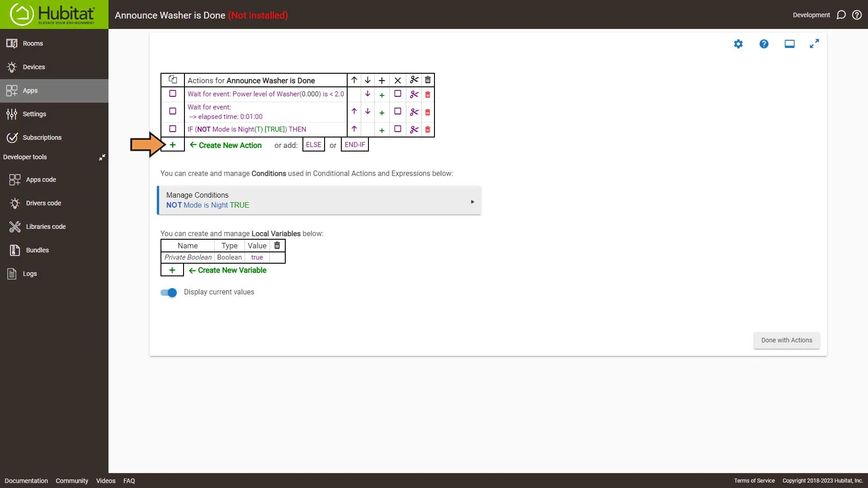Delete the IF NOT Mode action

click(x=428, y=129)
